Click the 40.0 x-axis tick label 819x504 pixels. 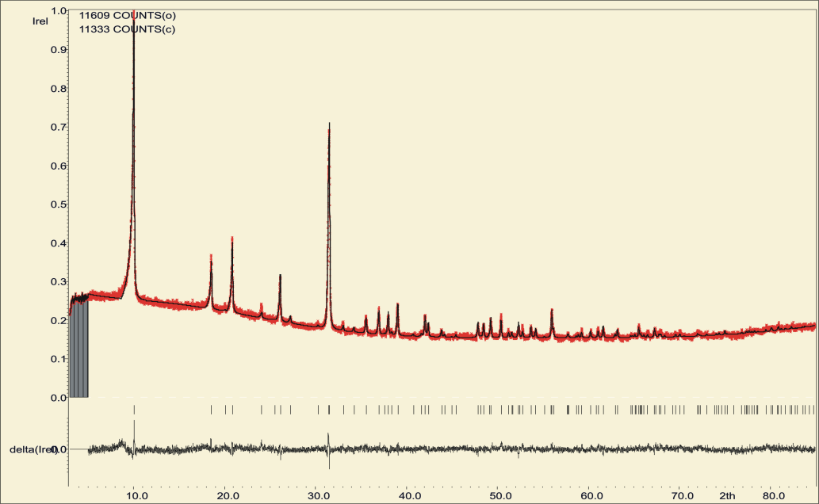pyautogui.click(x=409, y=495)
